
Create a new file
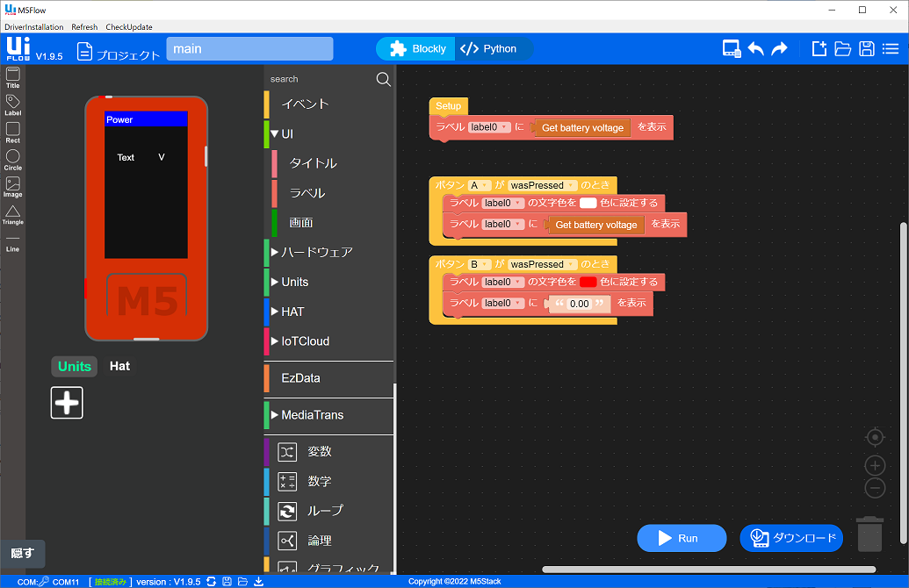coord(819,48)
